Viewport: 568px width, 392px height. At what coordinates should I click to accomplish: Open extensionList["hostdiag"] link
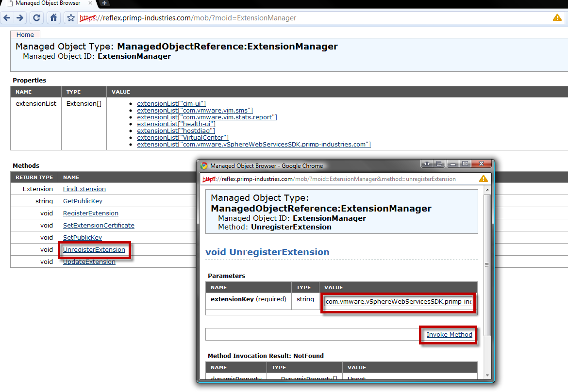click(176, 131)
